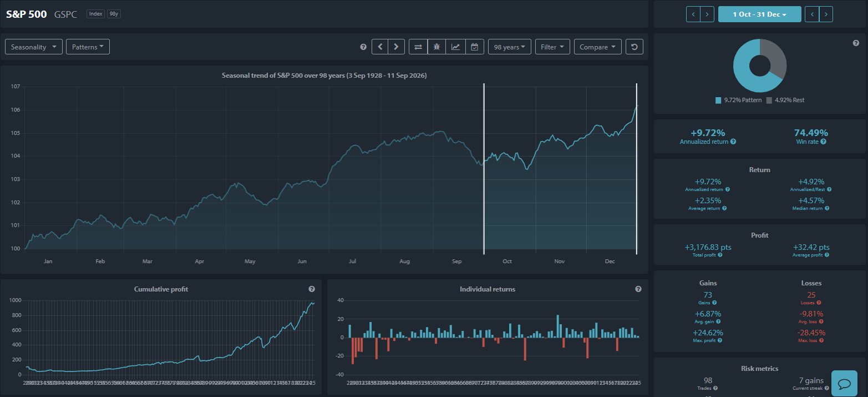868x397 pixels.
Task: Go to the next pattern with the toolbar right arrow
Action: pos(396,47)
